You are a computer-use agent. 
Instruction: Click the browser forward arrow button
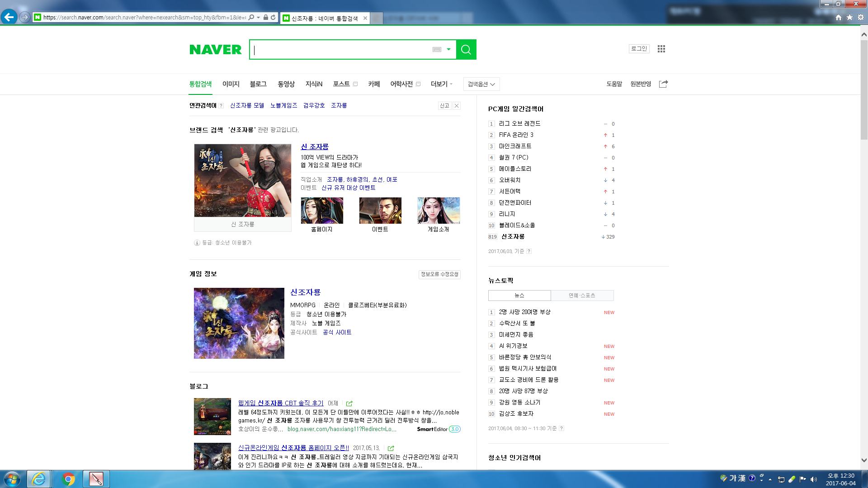tap(25, 17)
